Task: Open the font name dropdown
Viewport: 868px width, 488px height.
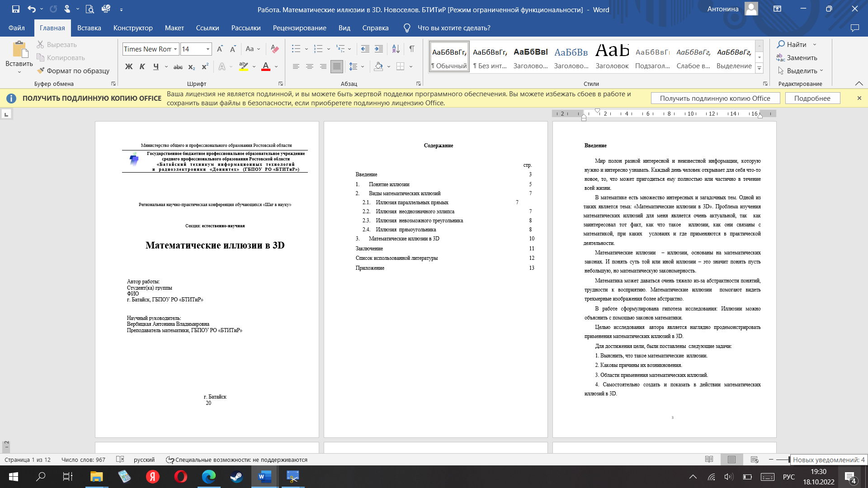Action: 175,49
